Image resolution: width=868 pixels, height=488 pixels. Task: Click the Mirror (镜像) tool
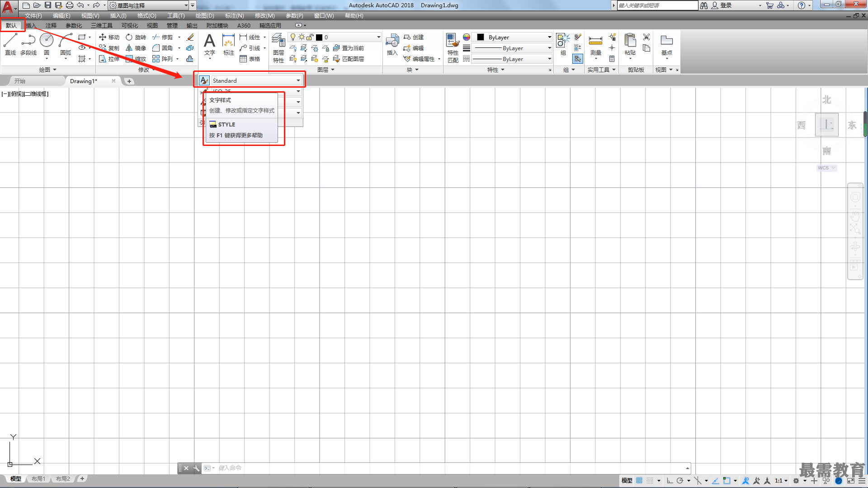click(x=136, y=48)
